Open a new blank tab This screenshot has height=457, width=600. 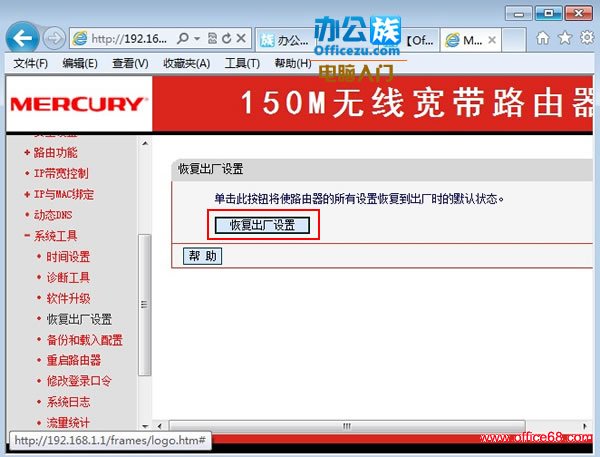click(514, 39)
